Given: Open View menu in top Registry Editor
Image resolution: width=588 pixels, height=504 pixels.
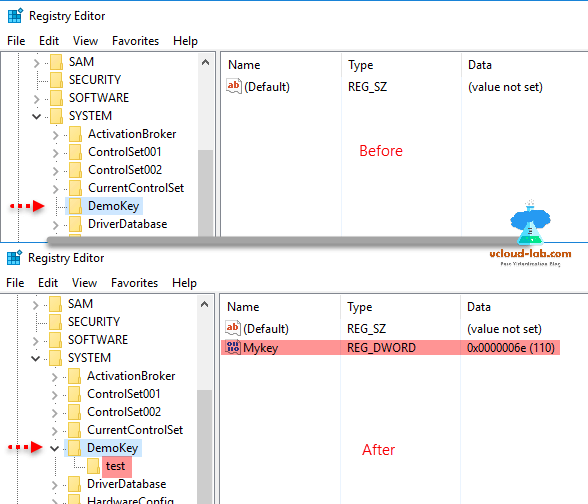Looking at the screenshot, I should pos(86,40).
